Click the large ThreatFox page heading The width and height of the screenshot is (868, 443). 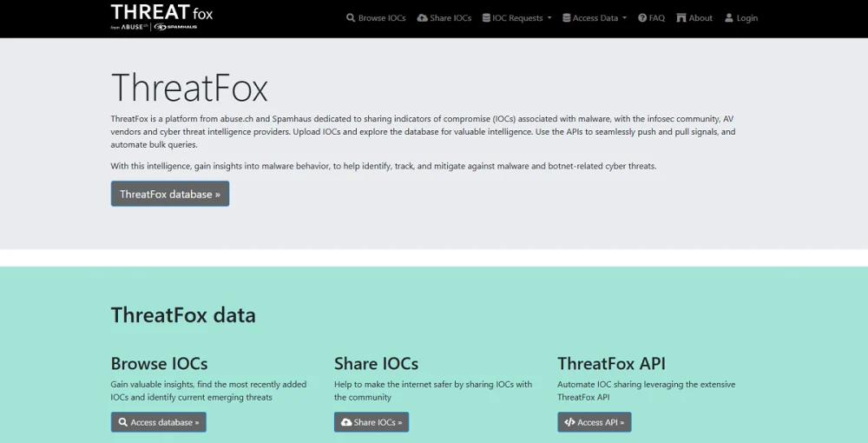189,88
